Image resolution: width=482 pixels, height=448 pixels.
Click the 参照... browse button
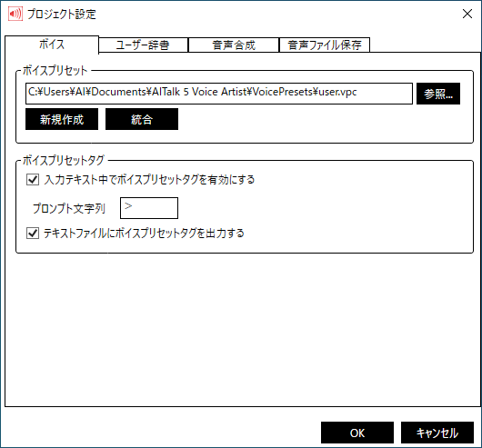(438, 94)
